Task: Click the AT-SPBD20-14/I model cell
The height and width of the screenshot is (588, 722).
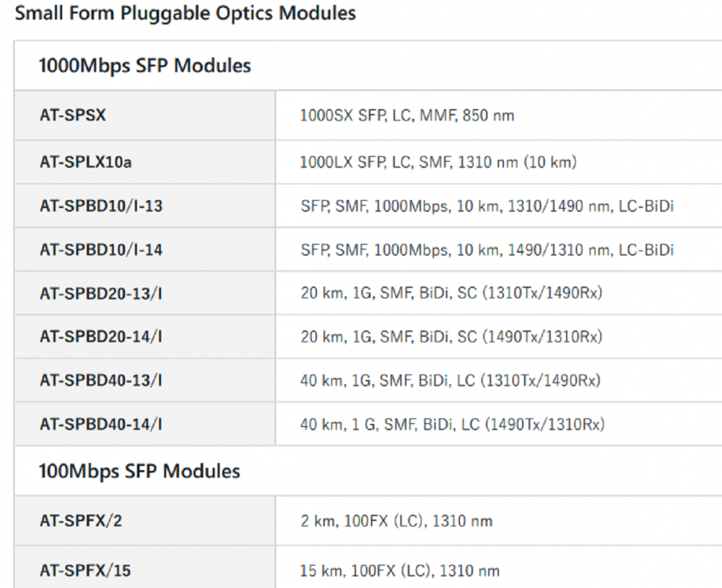Action: [101, 337]
